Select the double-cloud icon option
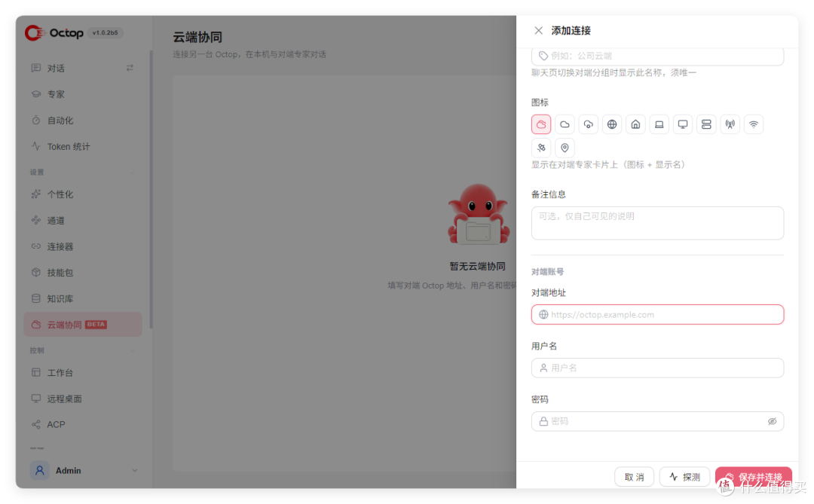 (x=541, y=124)
